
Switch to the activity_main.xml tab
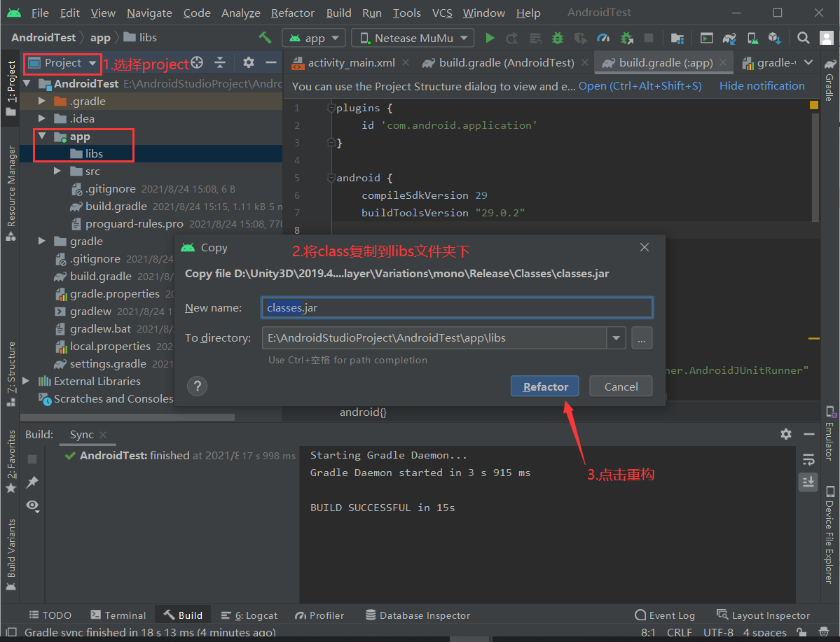pyautogui.click(x=351, y=62)
